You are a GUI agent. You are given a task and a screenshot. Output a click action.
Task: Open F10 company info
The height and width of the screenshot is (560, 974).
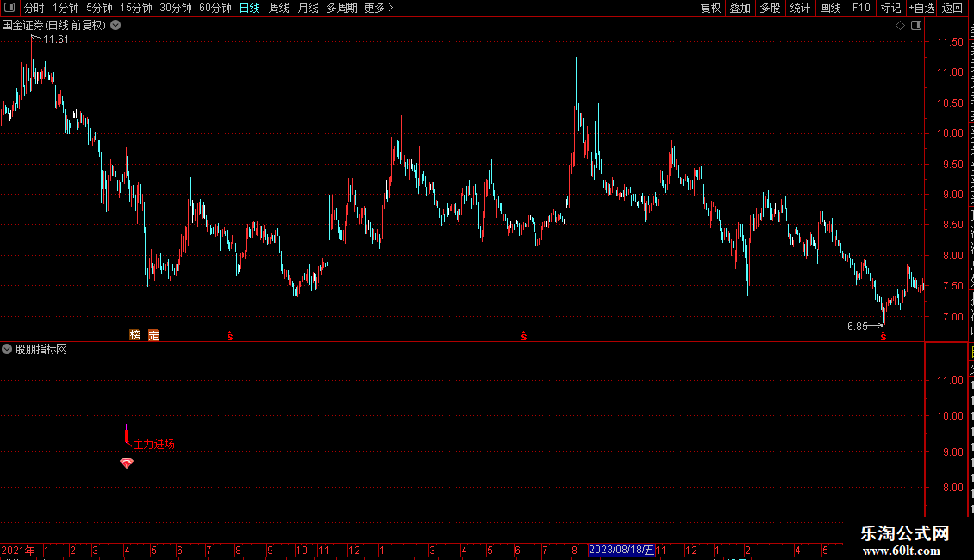[x=861, y=8]
